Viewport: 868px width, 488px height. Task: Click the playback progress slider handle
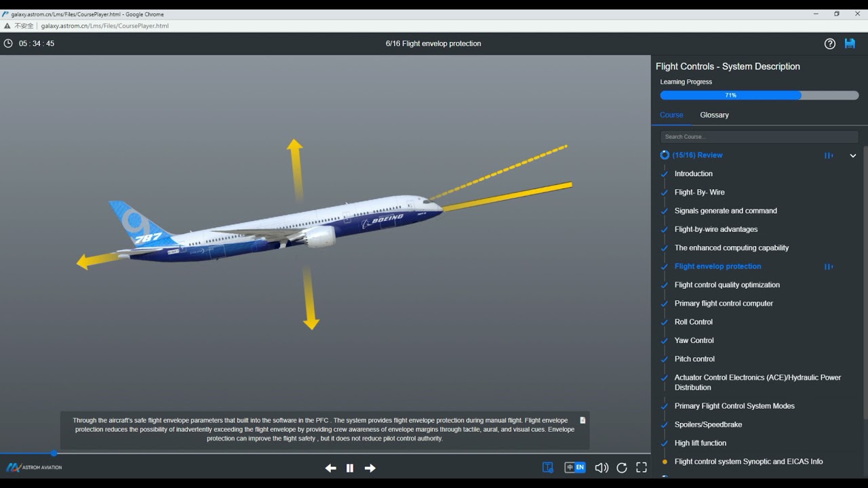(x=54, y=453)
